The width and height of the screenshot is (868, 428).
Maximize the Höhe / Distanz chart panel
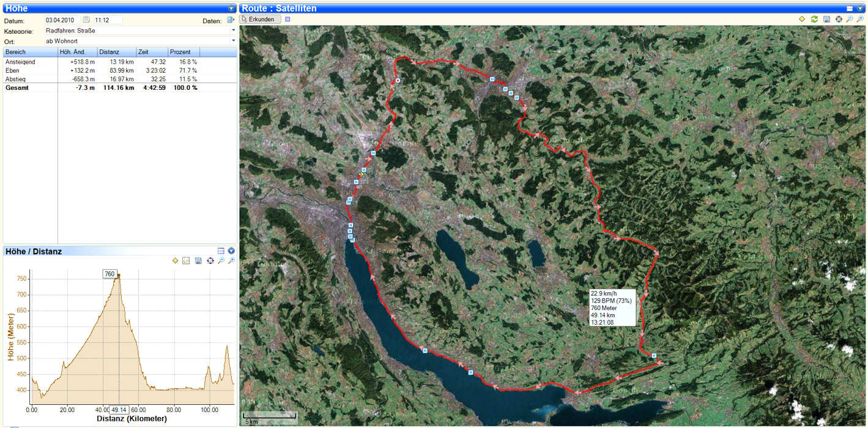point(221,251)
